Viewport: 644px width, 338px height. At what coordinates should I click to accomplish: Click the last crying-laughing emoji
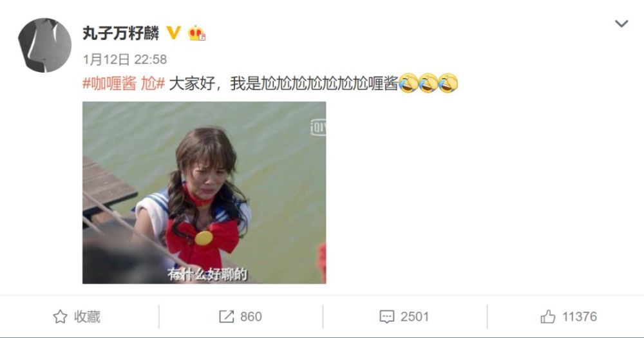click(x=448, y=83)
